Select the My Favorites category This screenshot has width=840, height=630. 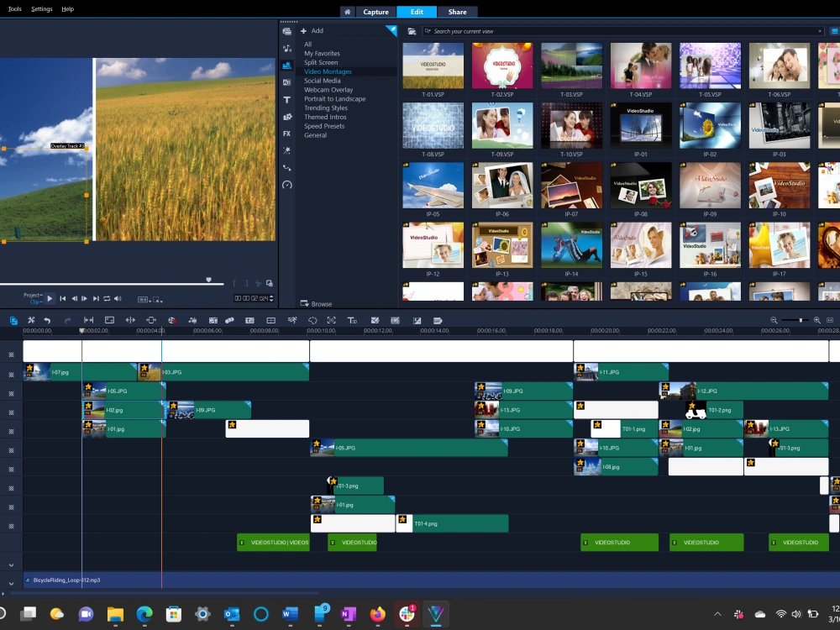click(x=322, y=54)
